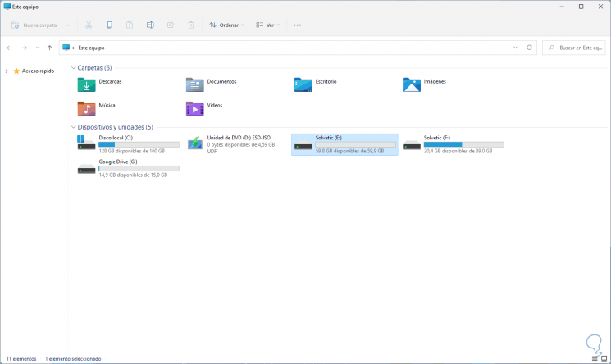Go forward with the right arrow
Viewport: 611px width, 364px height.
24,48
